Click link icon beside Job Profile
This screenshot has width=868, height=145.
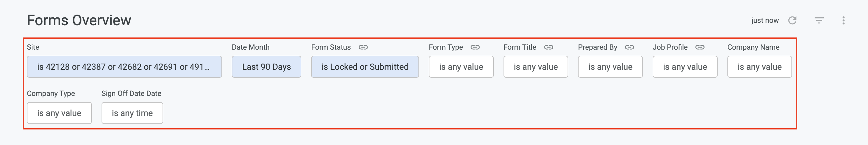[x=700, y=47]
